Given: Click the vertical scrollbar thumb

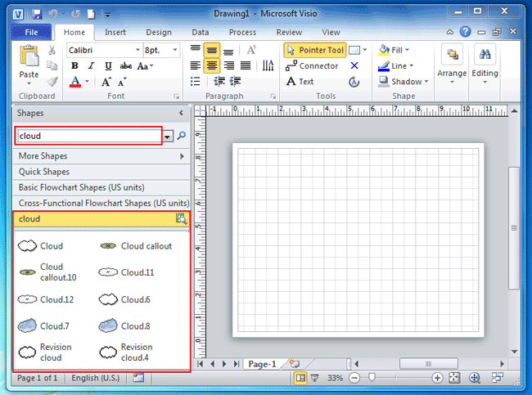Looking at the screenshot, I should [x=514, y=228].
